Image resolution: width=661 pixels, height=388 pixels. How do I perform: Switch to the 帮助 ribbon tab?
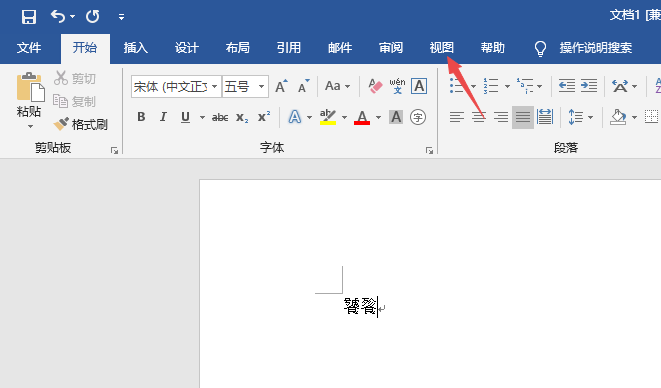click(x=492, y=48)
